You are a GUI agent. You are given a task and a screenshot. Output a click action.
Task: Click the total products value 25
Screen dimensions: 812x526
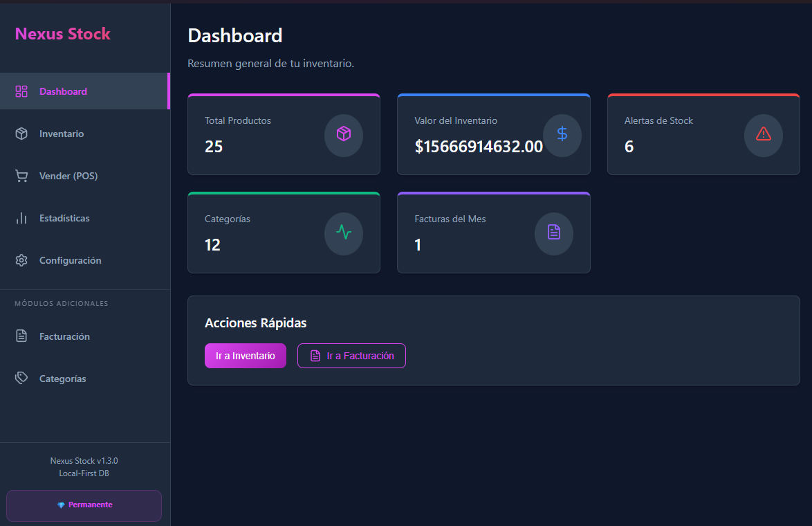(214, 147)
